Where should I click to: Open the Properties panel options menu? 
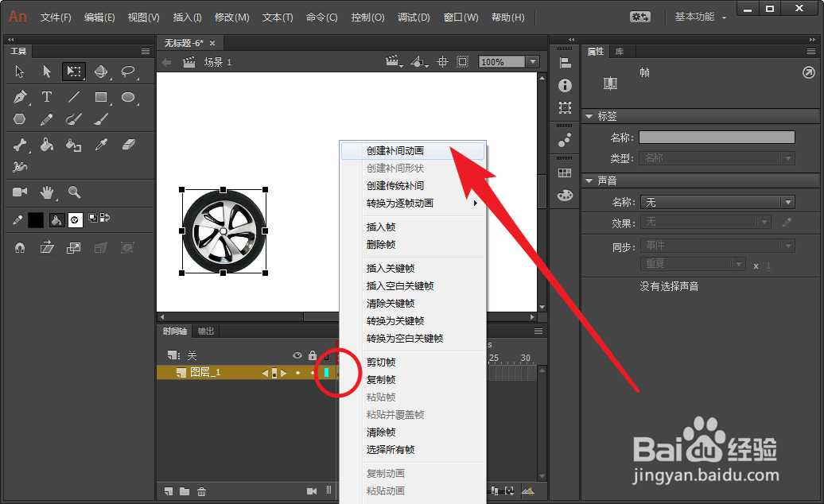pyautogui.click(x=810, y=51)
